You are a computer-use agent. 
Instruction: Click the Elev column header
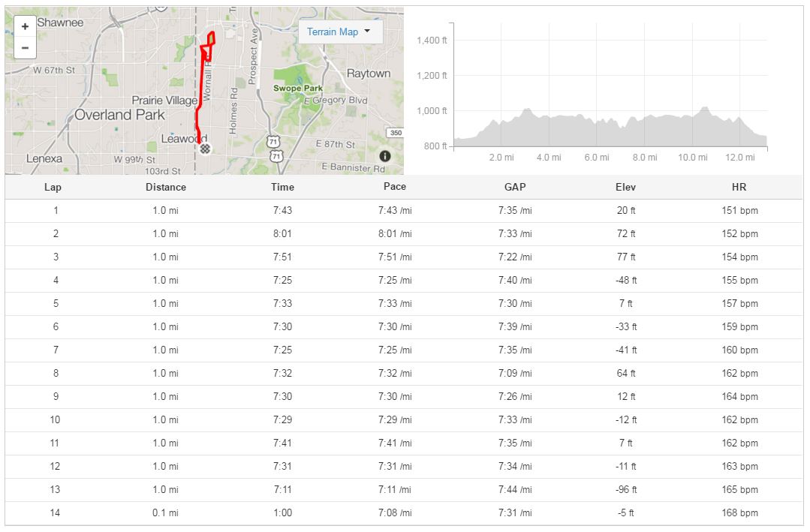pos(625,187)
